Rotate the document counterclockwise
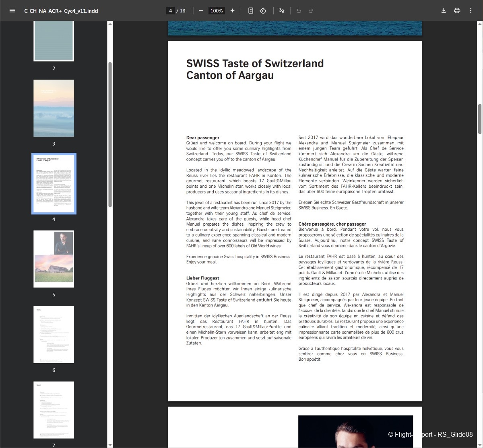 point(263,11)
